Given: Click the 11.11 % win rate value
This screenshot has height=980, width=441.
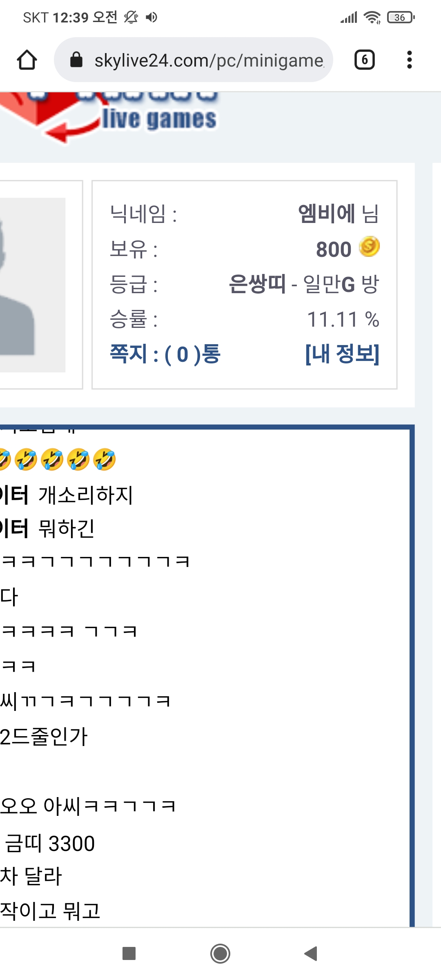Looking at the screenshot, I should tap(343, 319).
